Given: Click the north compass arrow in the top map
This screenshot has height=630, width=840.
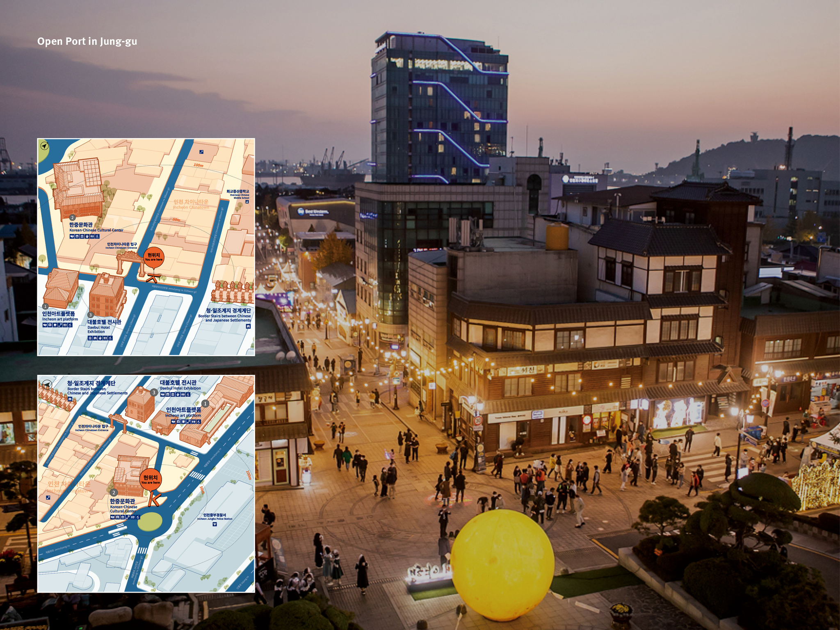Looking at the screenshot, I should tap(44, 146).
